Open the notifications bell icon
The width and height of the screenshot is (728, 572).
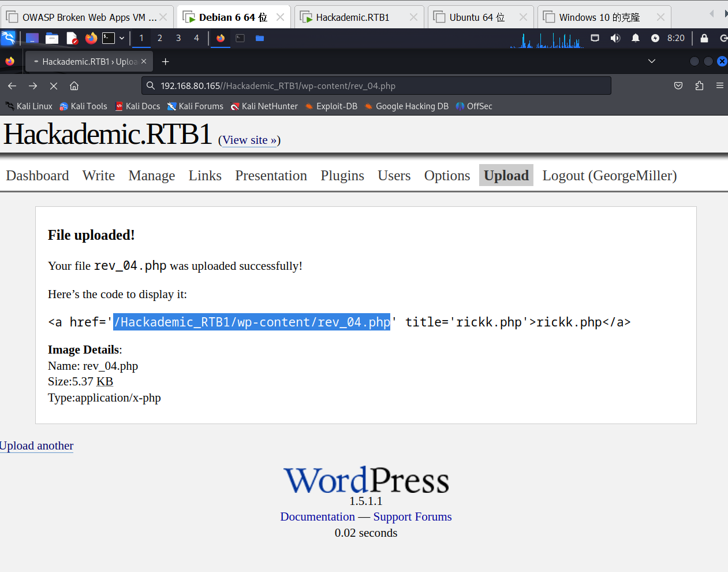(636, 38)
